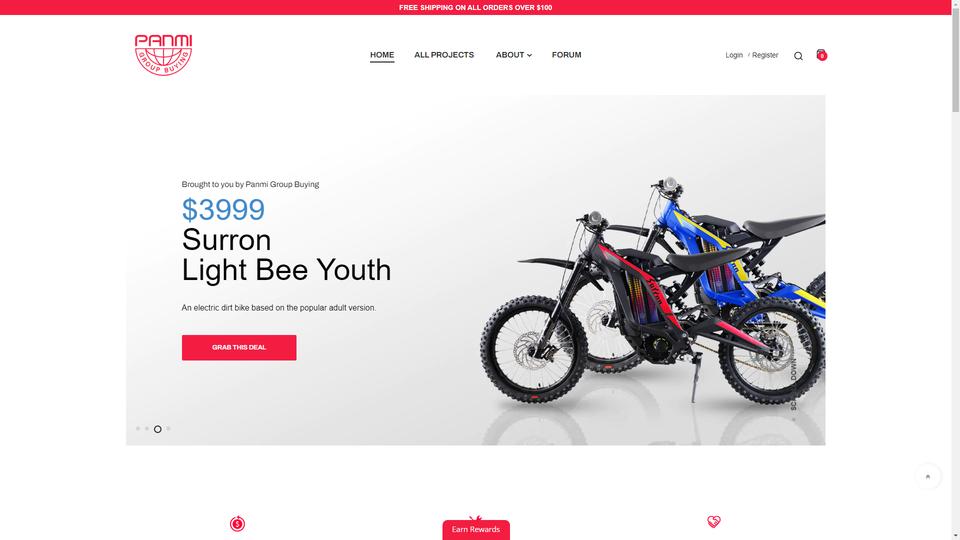Click the GRAB THIS DEAL button
Image resolution: width=960 pixels, height=540 pixels.
tap(239, 347)
